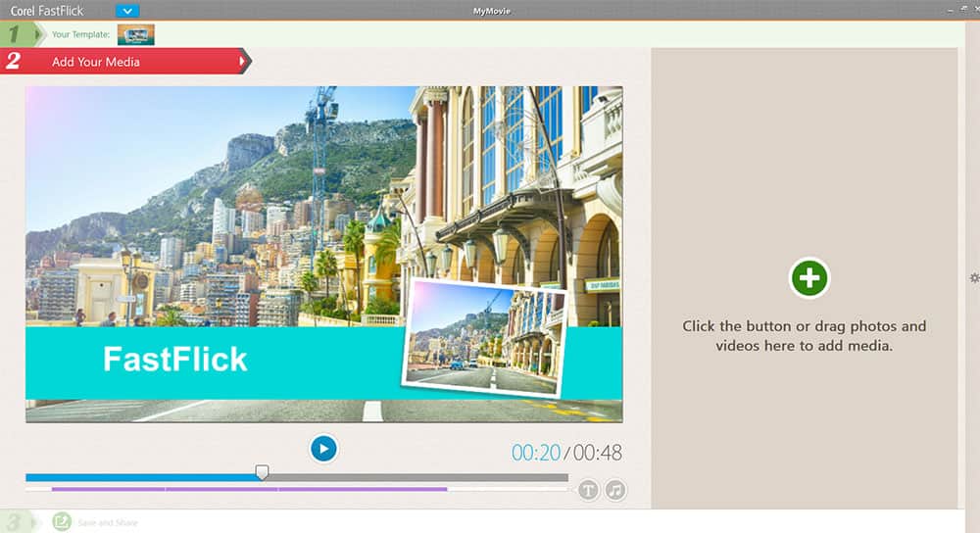Open the Music options icon

pos(615,491)
